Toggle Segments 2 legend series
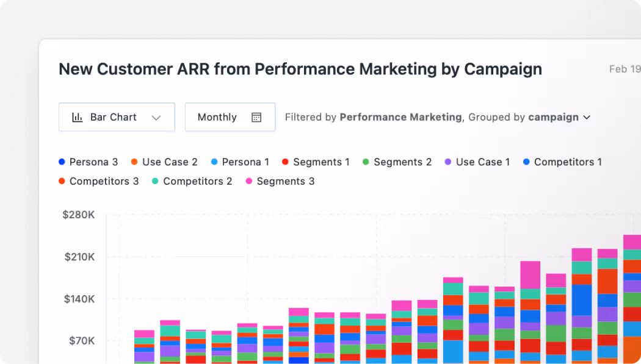This screenshot has width=641, height=364. [x=397, y=162]
